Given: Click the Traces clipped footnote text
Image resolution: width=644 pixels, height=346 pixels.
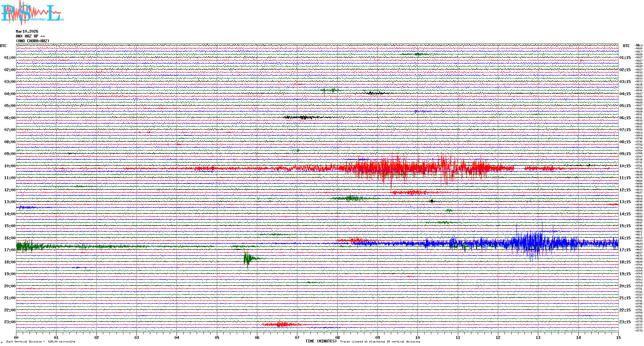Looking at the screenshot, I should (380, 342).
